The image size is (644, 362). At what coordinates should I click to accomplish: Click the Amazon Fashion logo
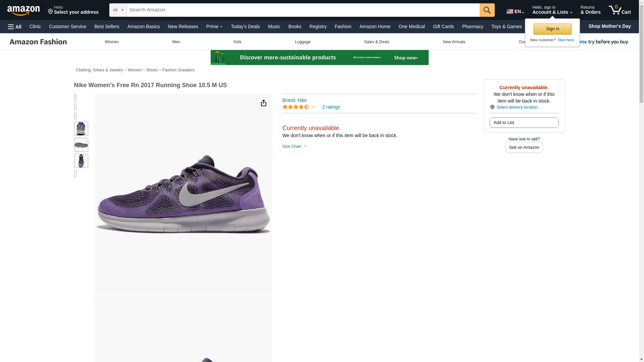[38, 42]
